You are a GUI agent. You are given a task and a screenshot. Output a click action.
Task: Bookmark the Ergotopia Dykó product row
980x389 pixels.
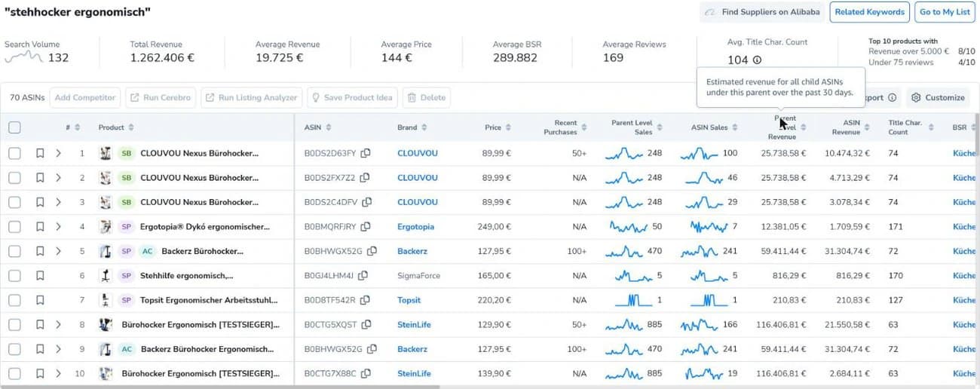click(x=40, y=227)
